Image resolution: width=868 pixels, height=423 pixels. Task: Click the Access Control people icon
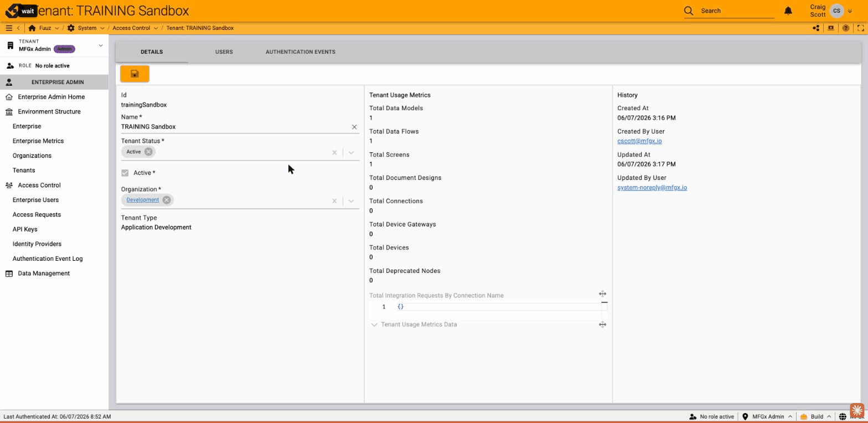click(x=9, y=185)
